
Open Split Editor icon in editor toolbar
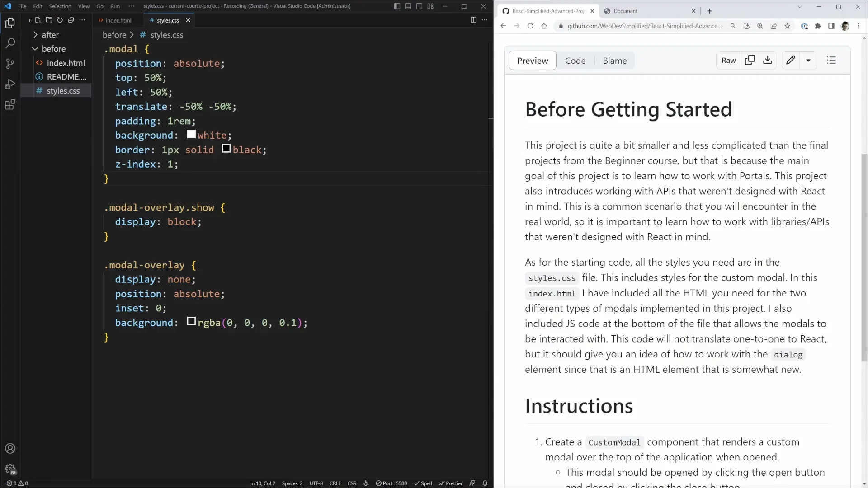473,20
